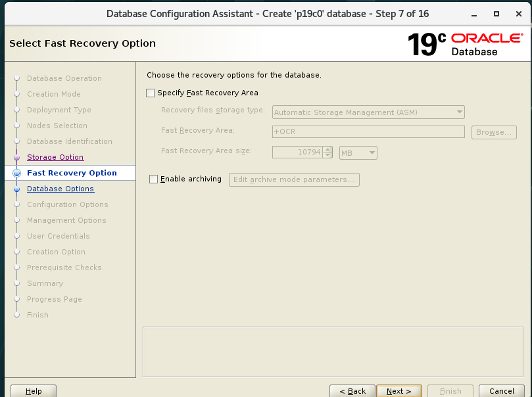
Task: Click Management Options in the step list
Action: click(x=66, y=220)
